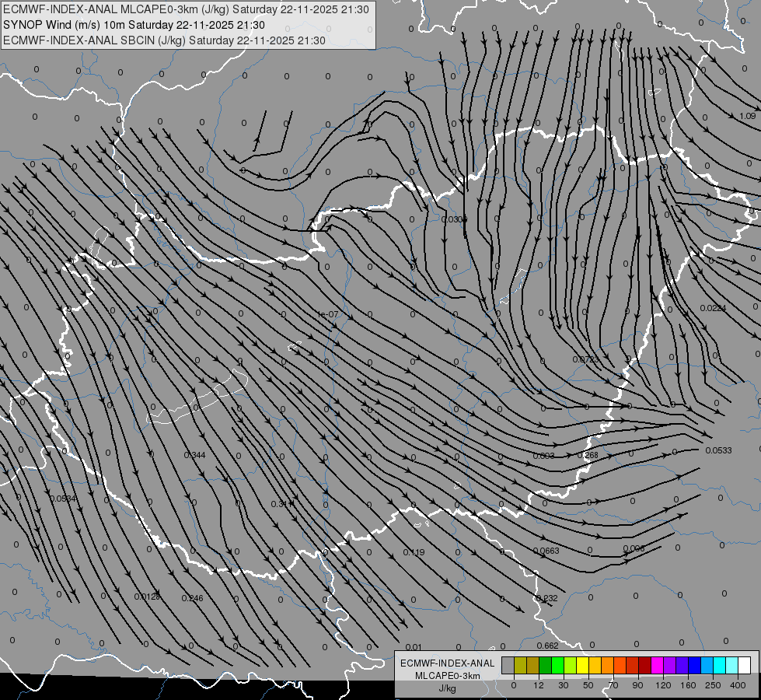Click the map value 0.0224
The width and height of the screenshot is (761, 700).
pos(713,308)
